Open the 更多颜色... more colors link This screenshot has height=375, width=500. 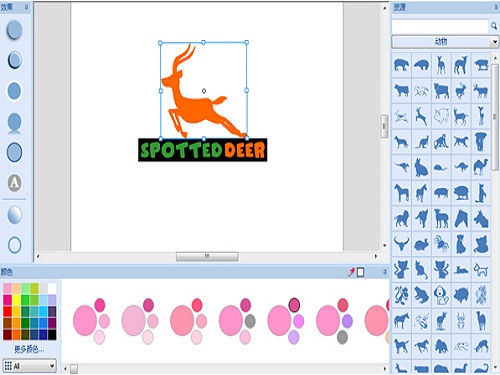[29, 349]
